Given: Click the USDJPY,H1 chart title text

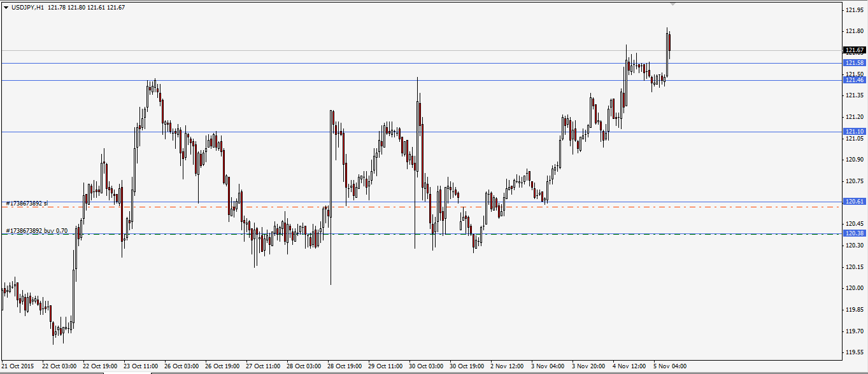Looking at the screenshot, I should click(x=27, y=8).
